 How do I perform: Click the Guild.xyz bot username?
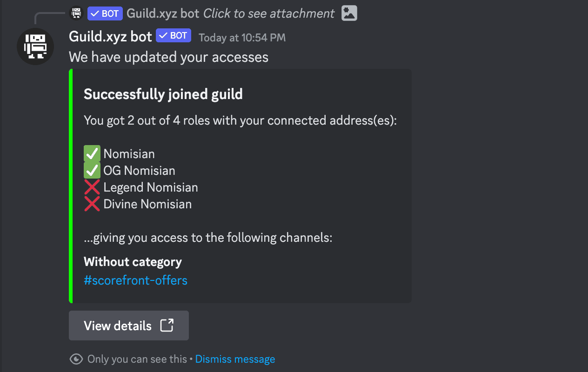click(x=110, y=36)
